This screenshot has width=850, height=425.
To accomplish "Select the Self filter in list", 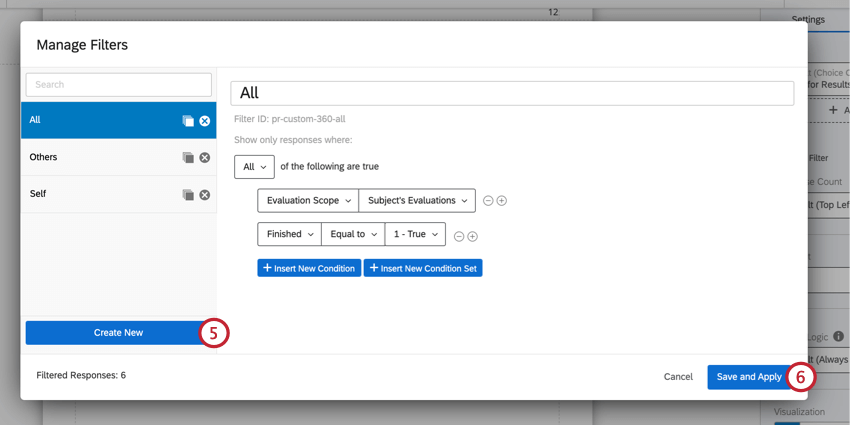I will pyautogui.click(x=118, y=194).
